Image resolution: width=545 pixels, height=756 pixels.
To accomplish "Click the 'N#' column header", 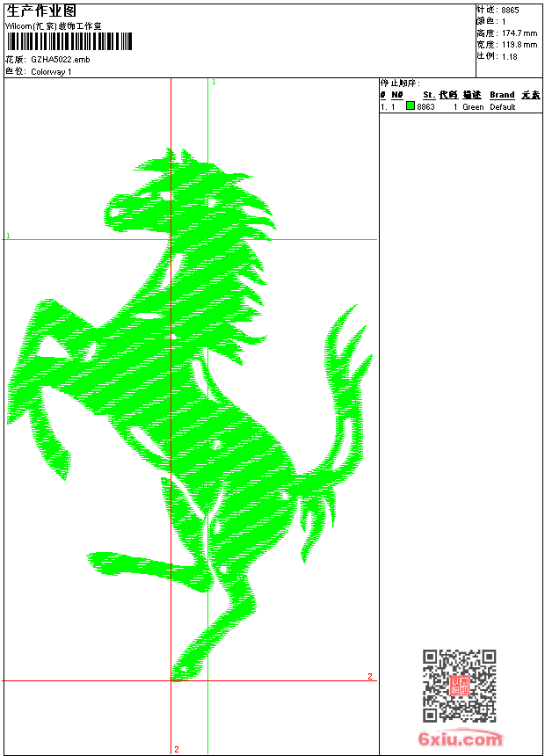I will pos(397,95).
